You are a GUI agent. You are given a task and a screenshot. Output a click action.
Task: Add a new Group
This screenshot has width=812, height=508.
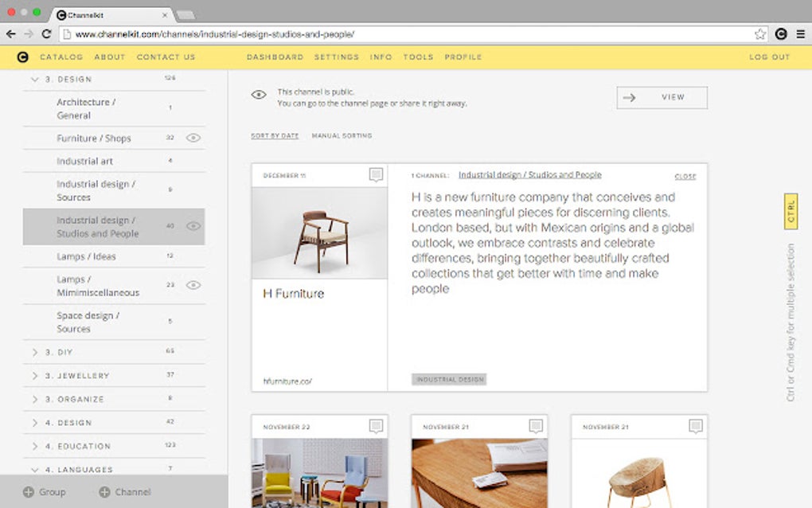45,492
